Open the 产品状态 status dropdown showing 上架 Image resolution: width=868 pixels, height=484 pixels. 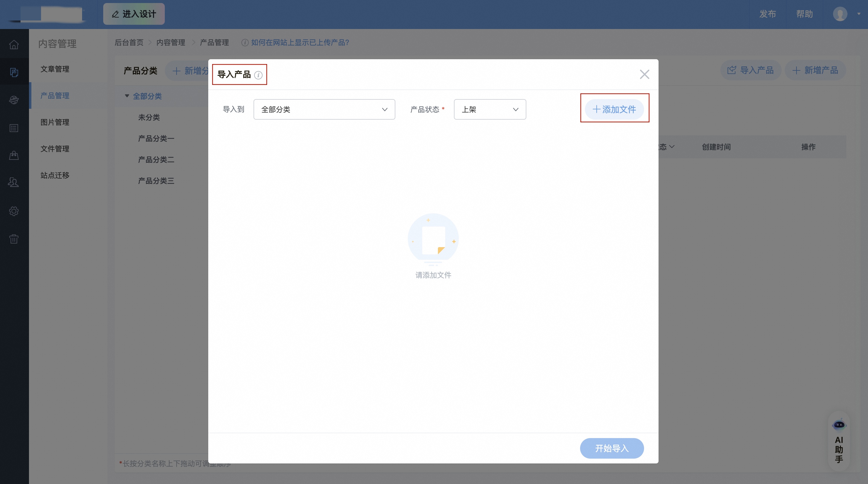tap(490, 109)
